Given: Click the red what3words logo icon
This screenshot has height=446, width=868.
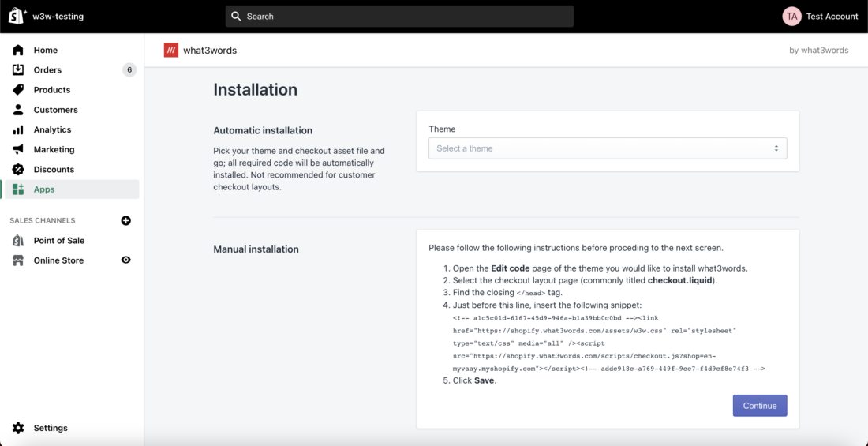Looking at the screenshot, I should click(171, 51).
